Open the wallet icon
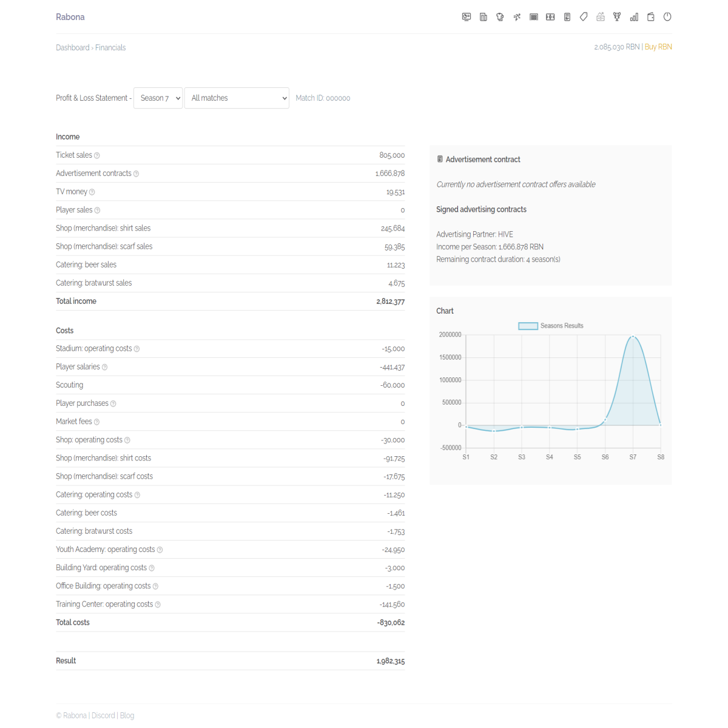728x728 pixels. [651, 17]
